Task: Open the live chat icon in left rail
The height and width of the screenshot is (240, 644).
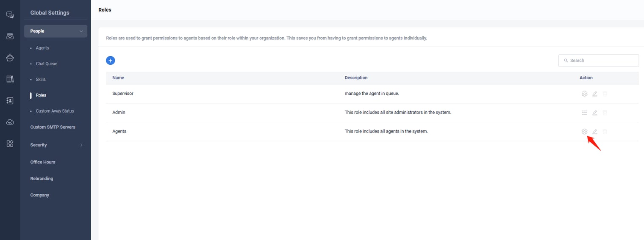Action: click(x=10, y=15)
